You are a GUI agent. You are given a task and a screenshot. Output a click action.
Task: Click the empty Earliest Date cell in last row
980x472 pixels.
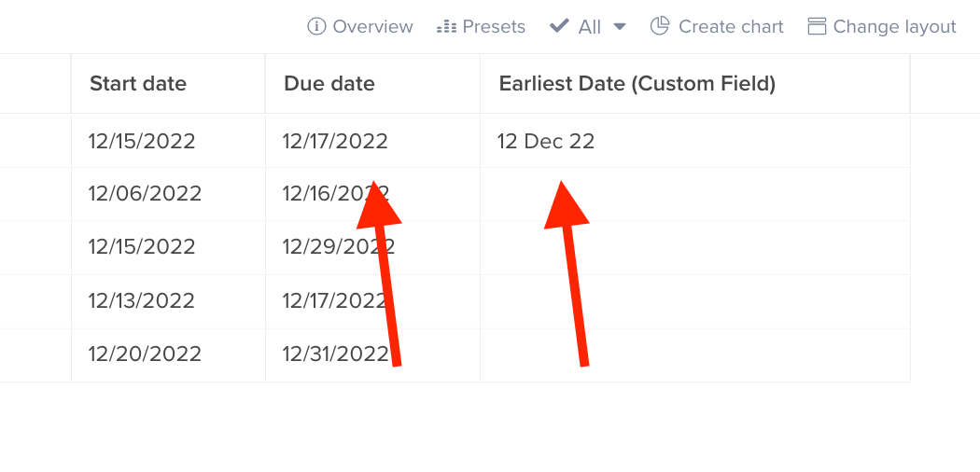[694, 354]
